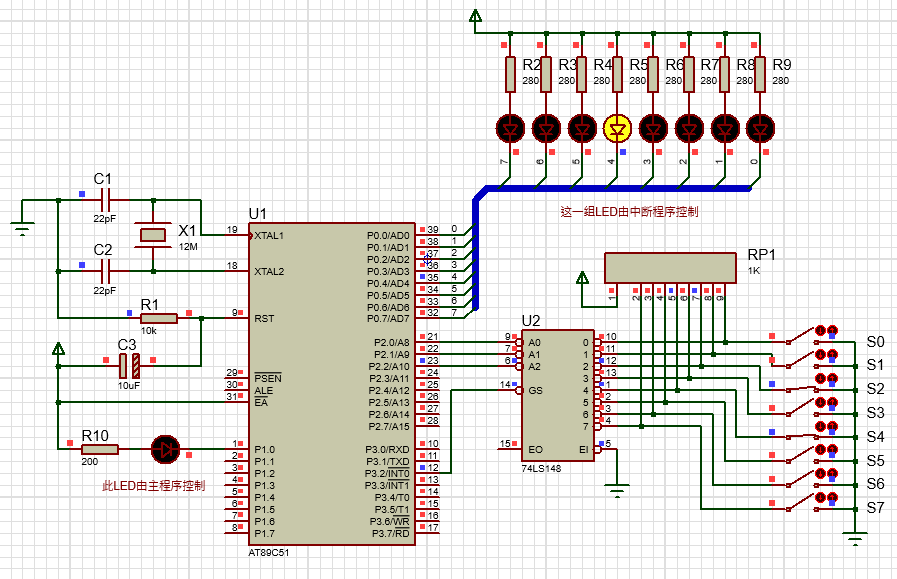Select crystal oscillator X1 symbol
Image resolution: width=897 pixels, height=579 pixels.
(x=153, y=235)
